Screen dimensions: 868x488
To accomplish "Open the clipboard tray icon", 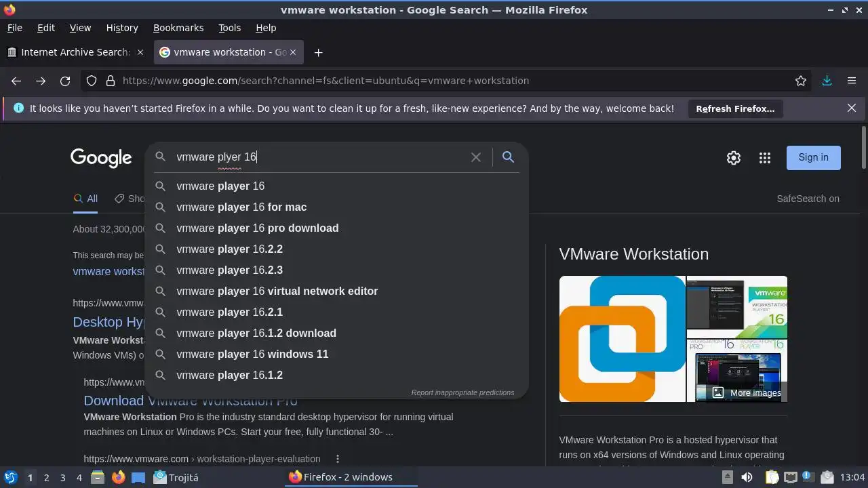I will click(x=772, y=477).
